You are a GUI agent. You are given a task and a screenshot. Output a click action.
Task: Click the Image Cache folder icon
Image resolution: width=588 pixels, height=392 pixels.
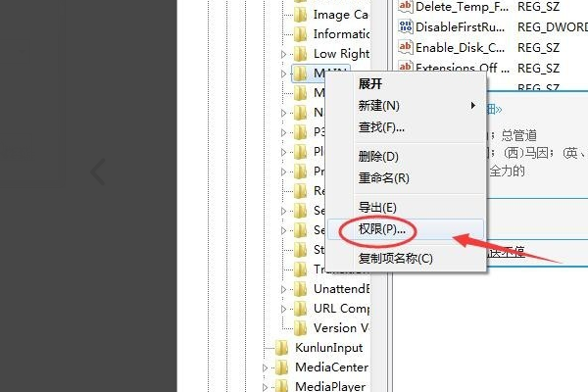click(301, 15)
